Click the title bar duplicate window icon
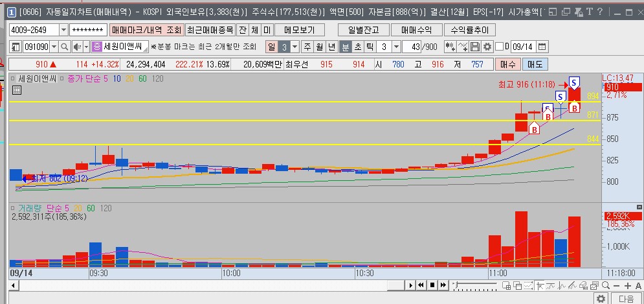 tap(566, 12)
